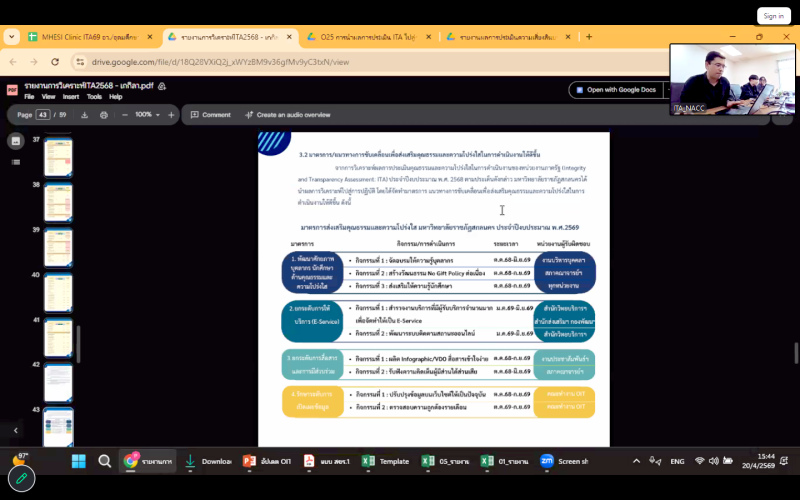Expand the tab search chevron in Chrome

12,37
